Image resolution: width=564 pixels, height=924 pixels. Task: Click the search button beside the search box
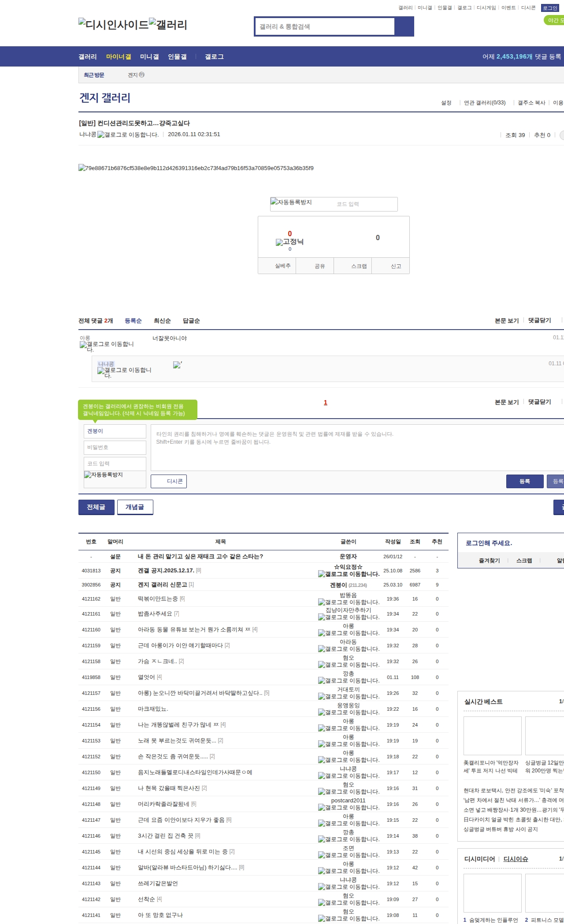[x=404, y=26]
